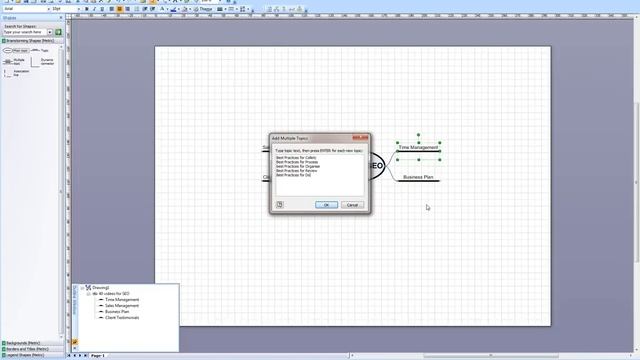The image size is (640, 360).
Task: Open the Legend Shapes stencil
Action: (33, 355)
